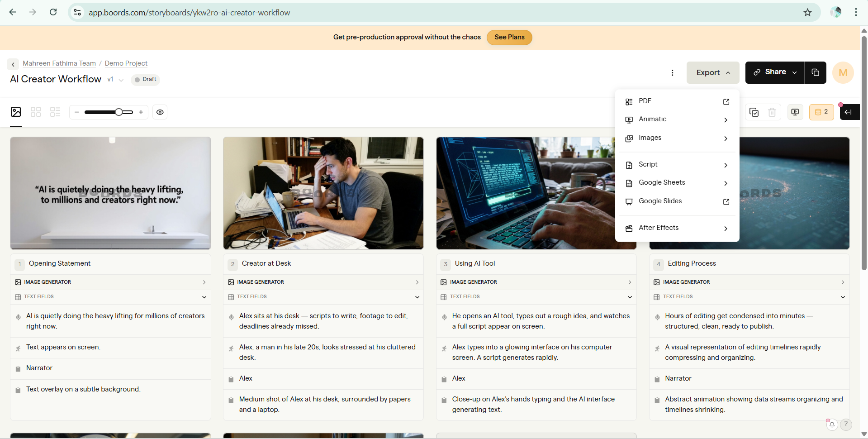Open the Share button dropdown arrow

coord(795,72)
